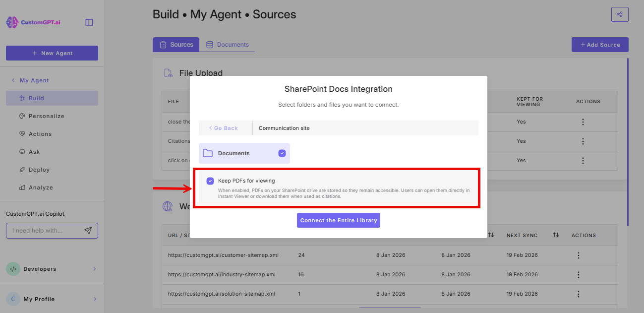Viewport: 644px width, 313px height.
Task: Click the New Agent button
Action: [52, 53]
